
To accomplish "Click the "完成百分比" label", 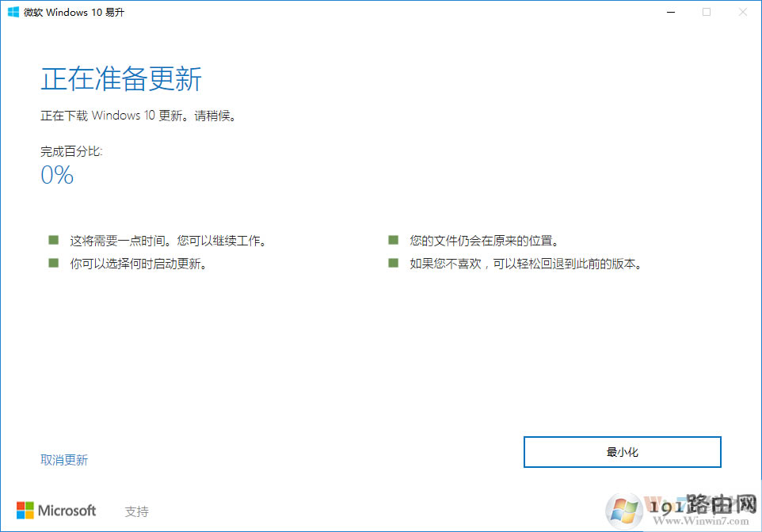I will (71, 150).
